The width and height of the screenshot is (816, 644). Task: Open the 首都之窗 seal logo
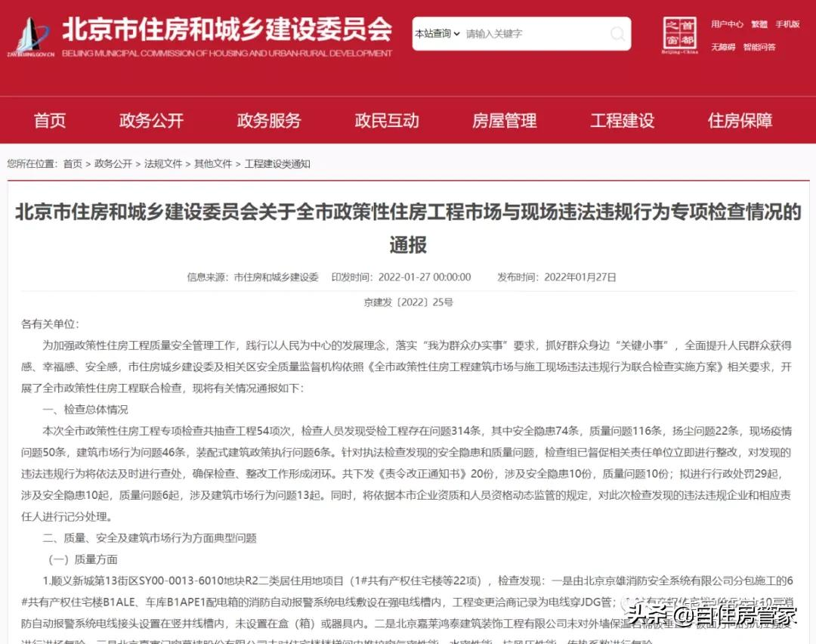click(680, 34)
